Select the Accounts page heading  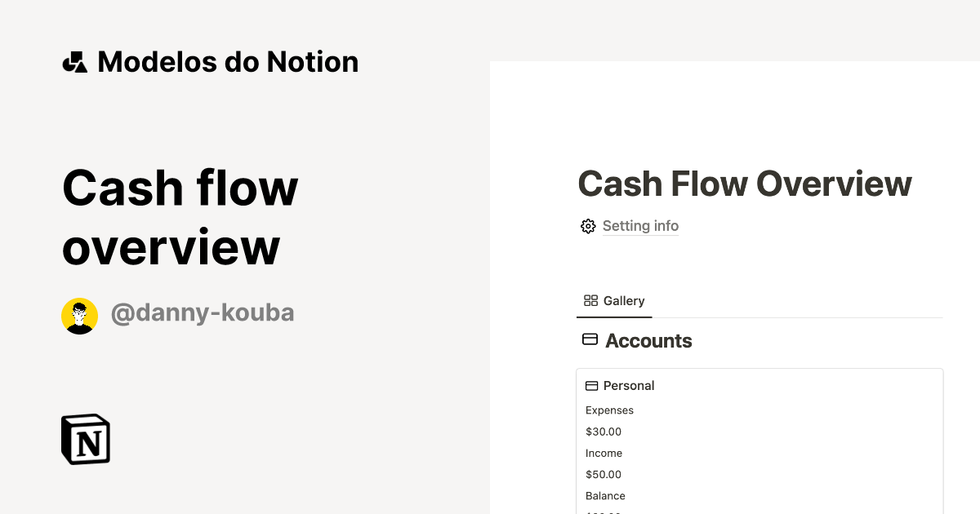(648, 340)
